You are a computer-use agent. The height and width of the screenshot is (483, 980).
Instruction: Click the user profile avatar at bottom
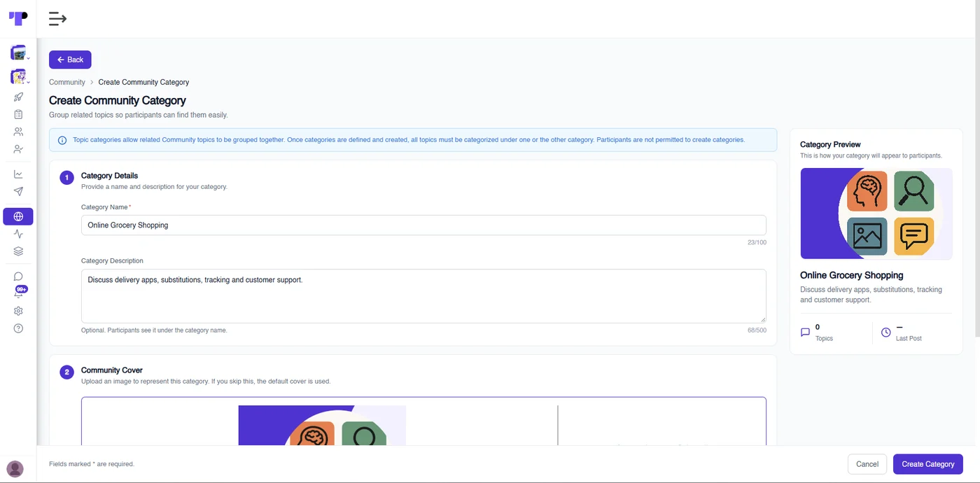point(15,469)
